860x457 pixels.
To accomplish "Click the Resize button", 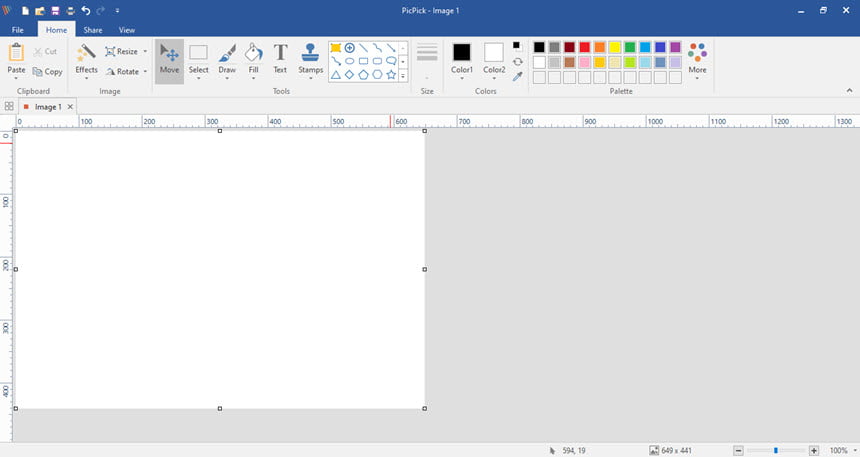I will tap(122, 51).
